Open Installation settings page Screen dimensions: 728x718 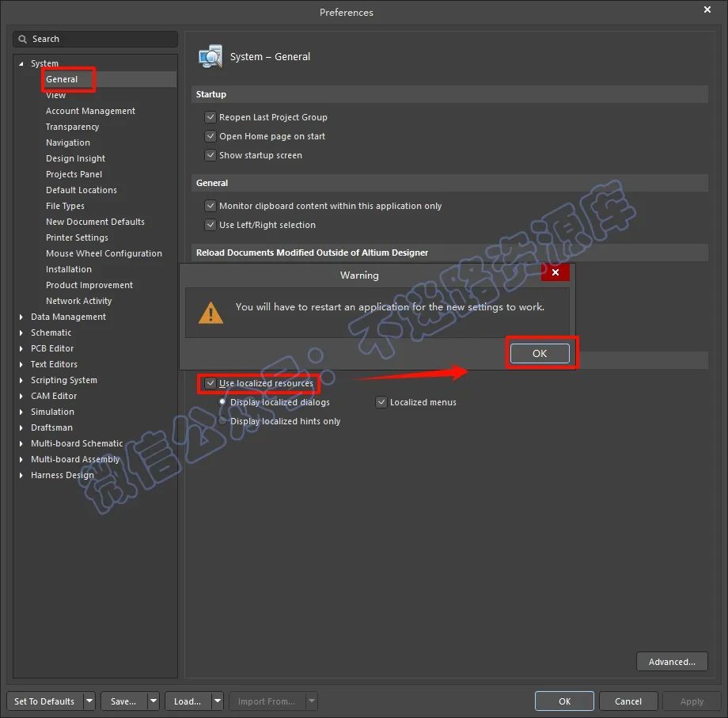click(x=69, y=269)
